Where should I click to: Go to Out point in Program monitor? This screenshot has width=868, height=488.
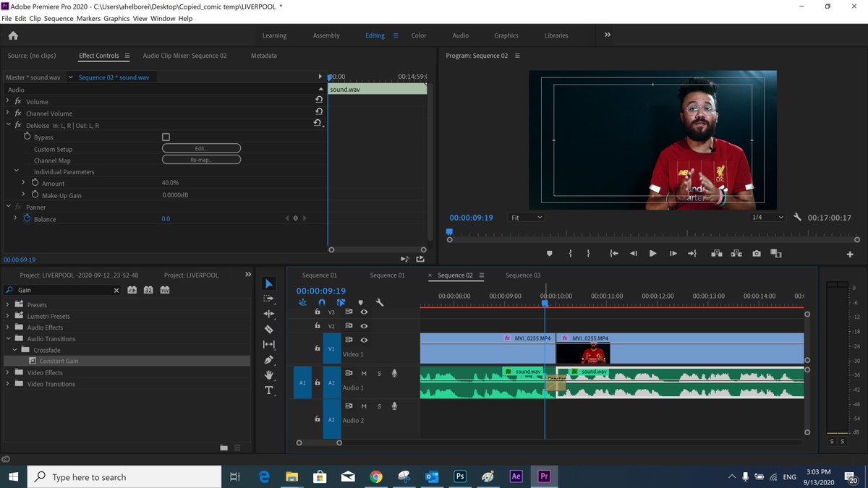tap(692, 253)
